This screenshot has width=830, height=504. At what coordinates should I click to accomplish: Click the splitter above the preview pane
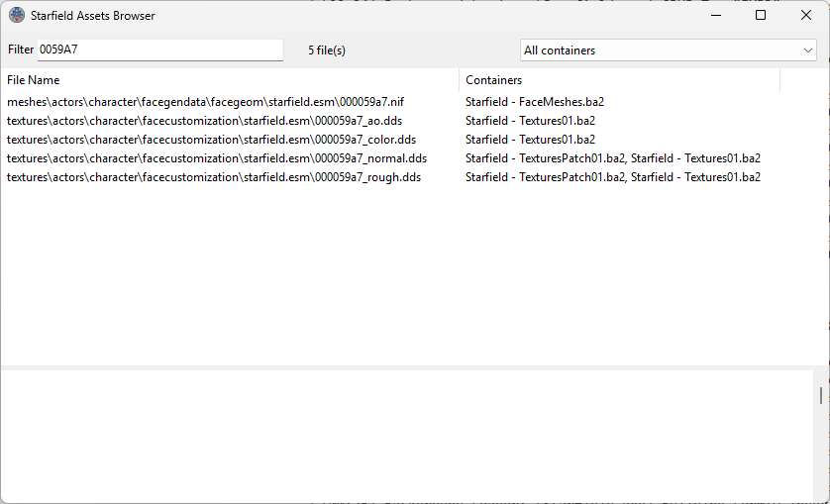pos(415,367)
